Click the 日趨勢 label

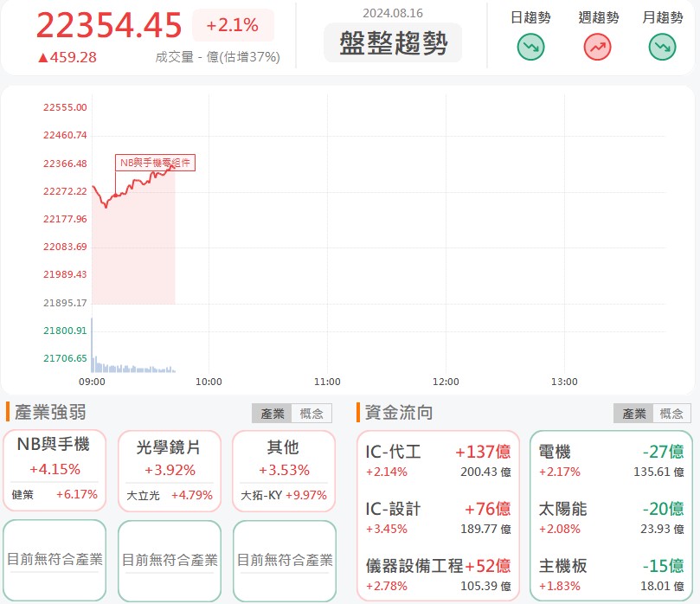click(x=530, y=17)
